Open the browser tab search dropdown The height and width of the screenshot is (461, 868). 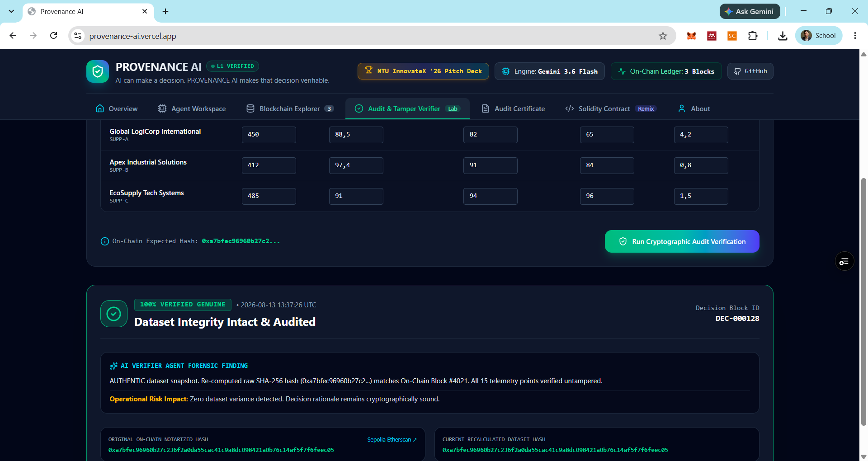click(x=11, y=11)
